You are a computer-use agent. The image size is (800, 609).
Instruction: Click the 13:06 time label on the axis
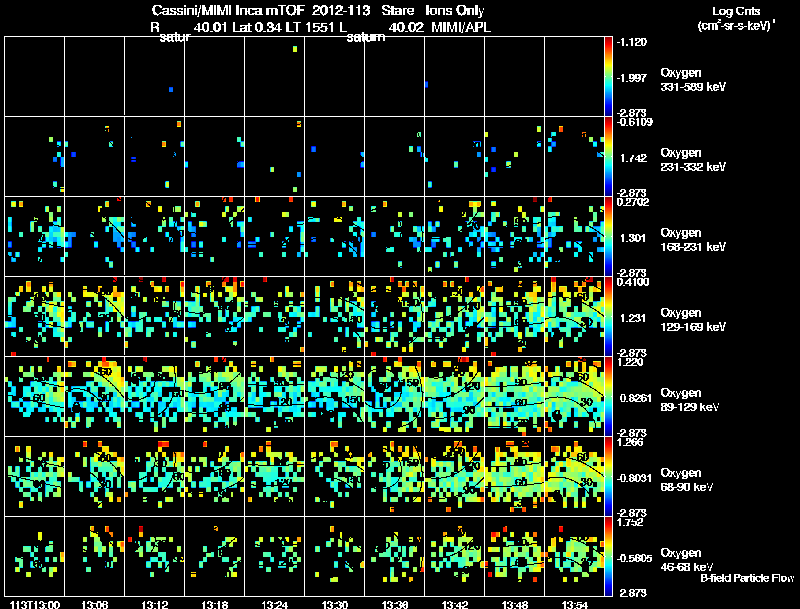pyautogui.click(x=94, y=604)
